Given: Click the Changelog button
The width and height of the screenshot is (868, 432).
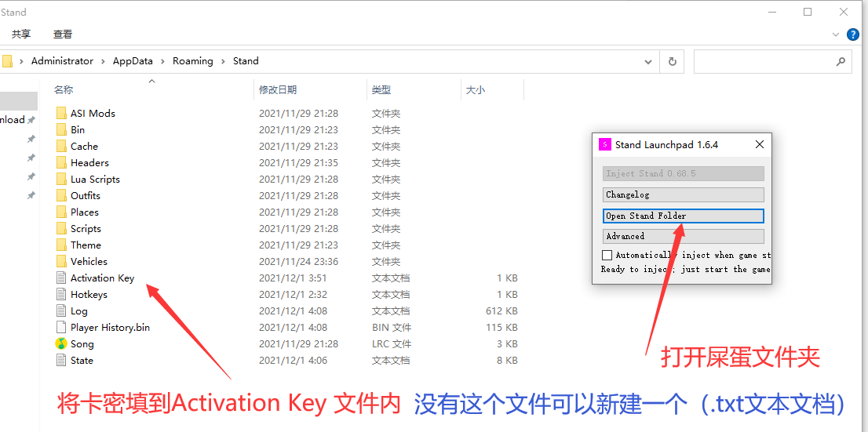Looking at the screenshot, I should (683, 194).
